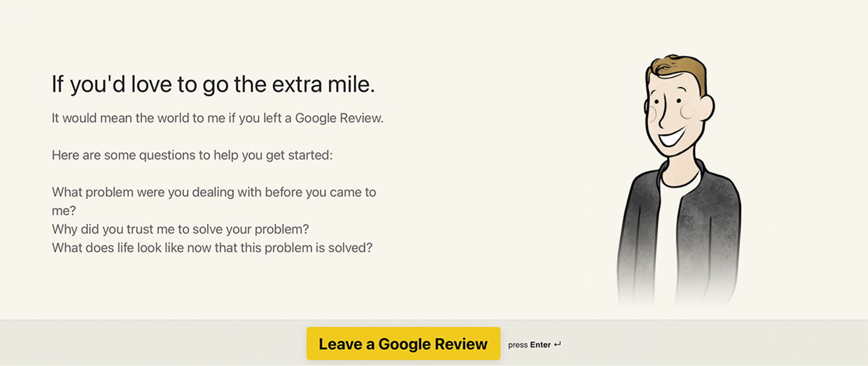This screenshot has width=868, height=366.
Task: Click the bold word "Enter" in the hint
Action: coord(540,345)
